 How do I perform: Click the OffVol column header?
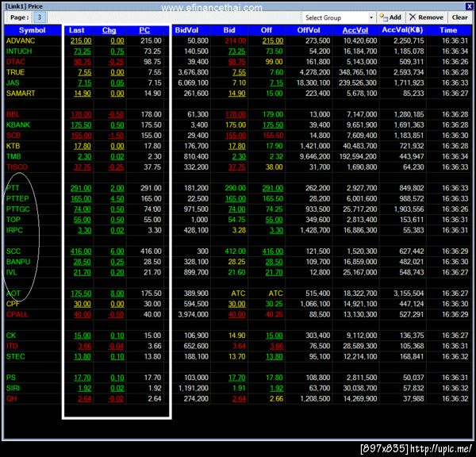pyautogui.click(x=309, y=30)
